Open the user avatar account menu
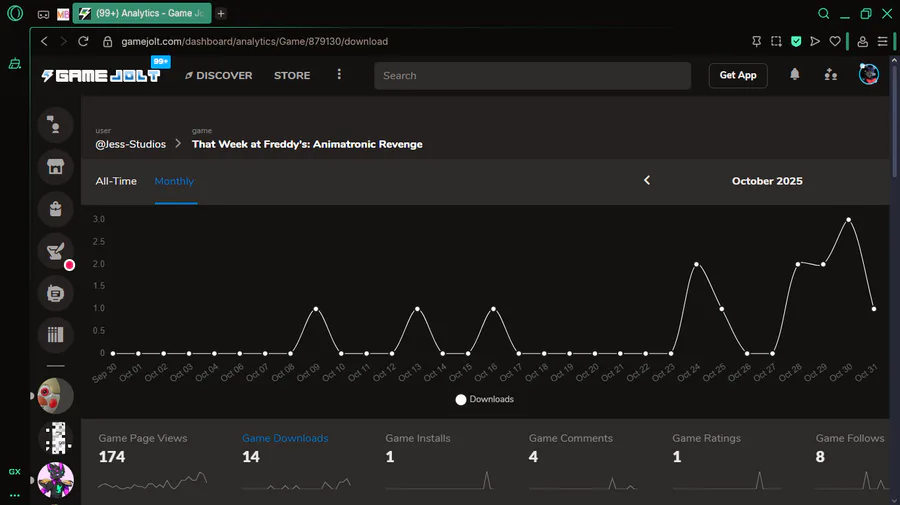Viewport: 900px width, 505px height. pyautogui.click(x=868, y=75)
